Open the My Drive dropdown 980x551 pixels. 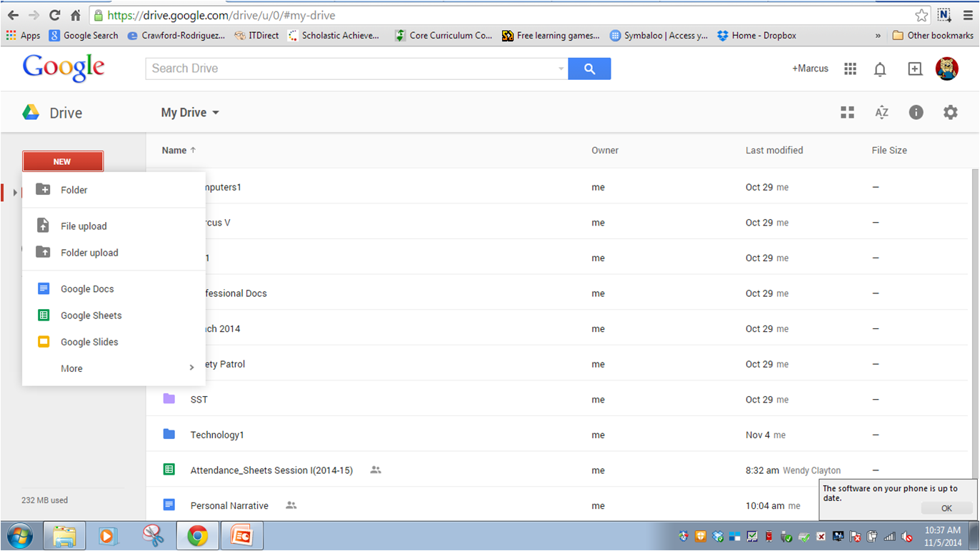click(190, 113)
